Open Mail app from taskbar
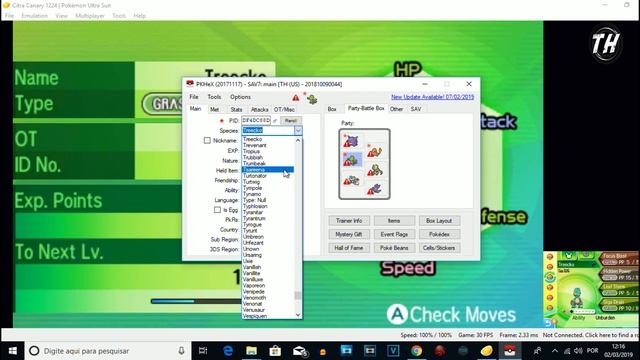 click(x=300, y=351)
